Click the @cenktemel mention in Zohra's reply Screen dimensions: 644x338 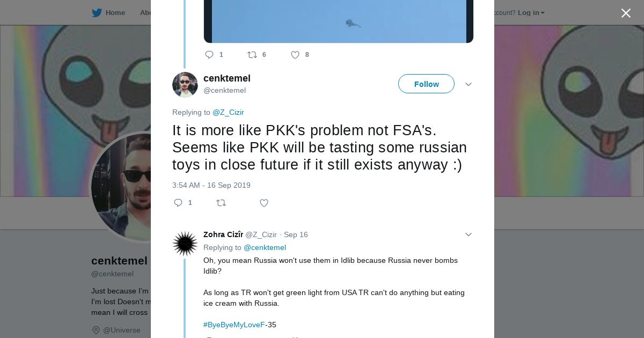265,247
